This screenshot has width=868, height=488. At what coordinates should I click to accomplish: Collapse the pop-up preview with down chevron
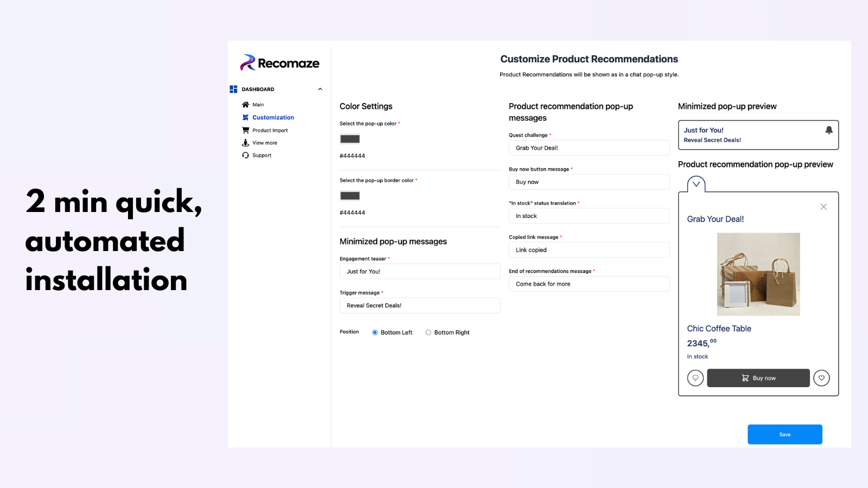[x=696, y=184]
